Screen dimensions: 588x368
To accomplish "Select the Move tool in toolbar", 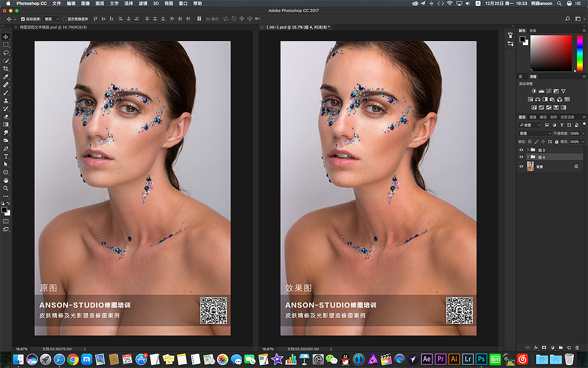I will 6,37.
